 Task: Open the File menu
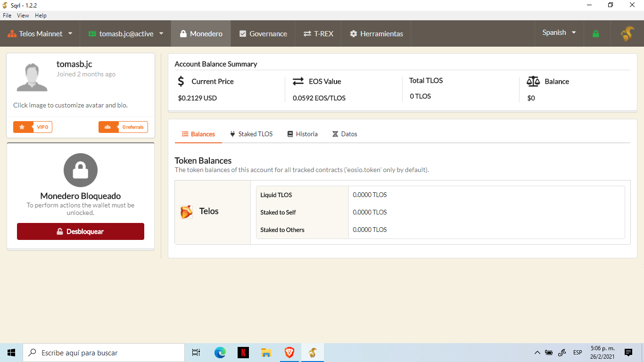coord(7,16)
